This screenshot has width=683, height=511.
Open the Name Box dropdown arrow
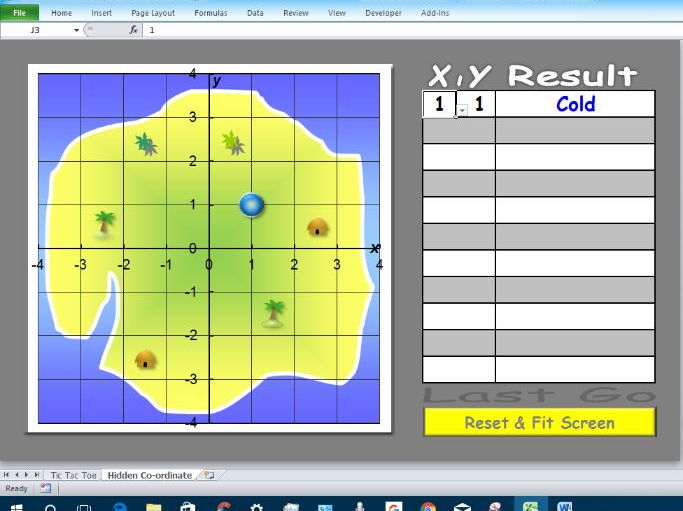[76, 30]
